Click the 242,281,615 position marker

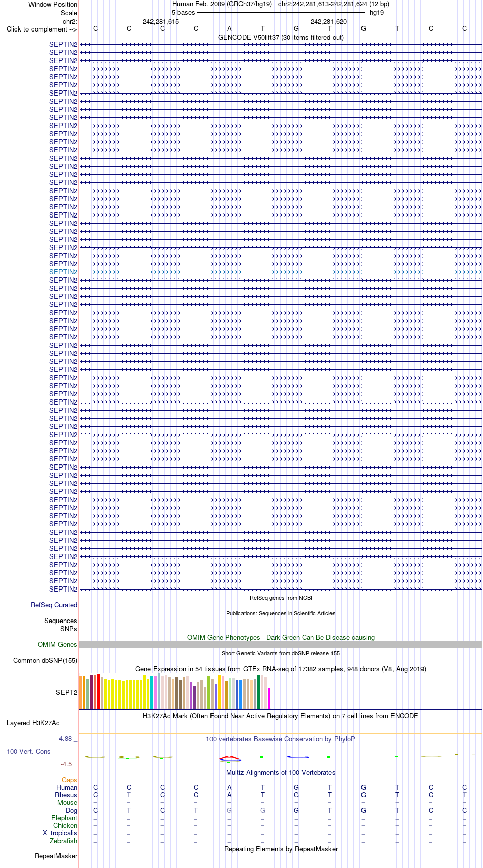pyautogui.click(x=161, y=21)
